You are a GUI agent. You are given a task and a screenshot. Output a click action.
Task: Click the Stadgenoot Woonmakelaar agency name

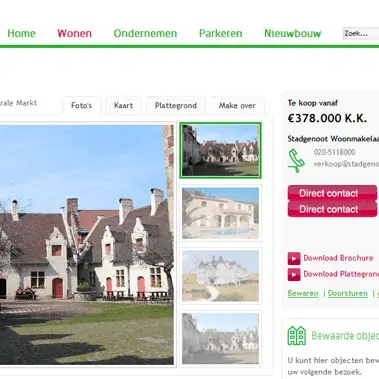coord(333,139)
